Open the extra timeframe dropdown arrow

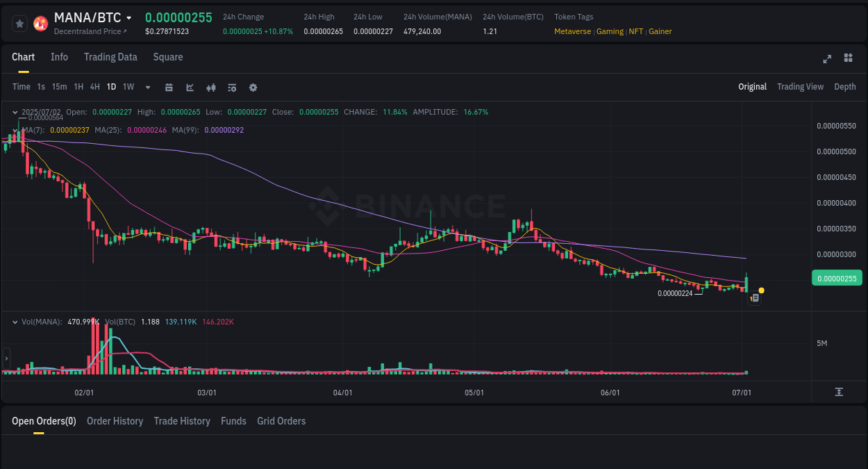pyautogui.click(x=147, y=87)
